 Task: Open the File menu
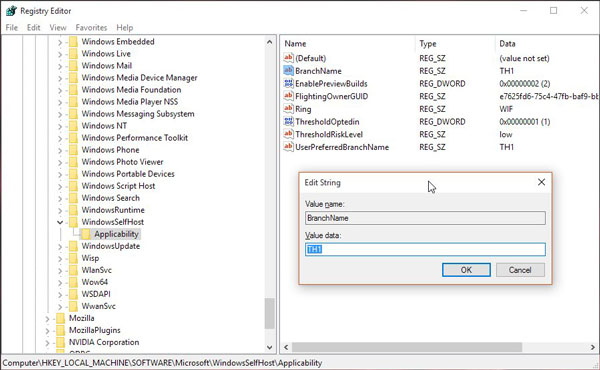point(11,28)
